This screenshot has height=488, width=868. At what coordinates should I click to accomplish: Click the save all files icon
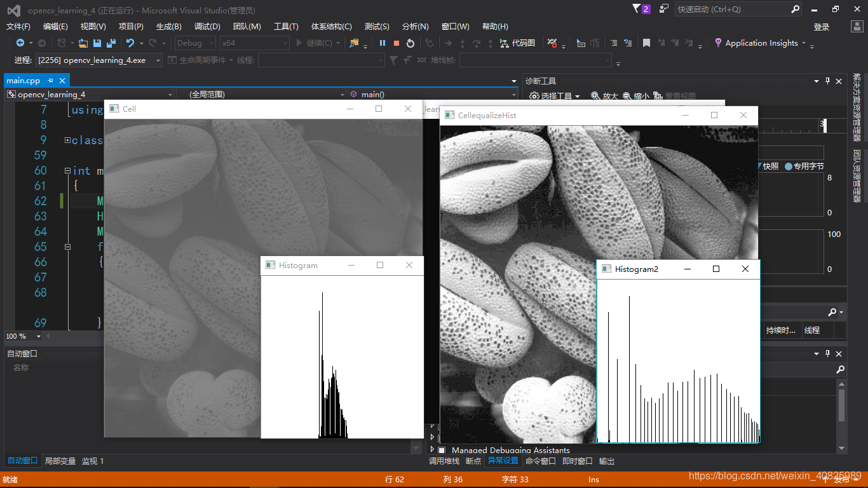click(x=111, y=43)
